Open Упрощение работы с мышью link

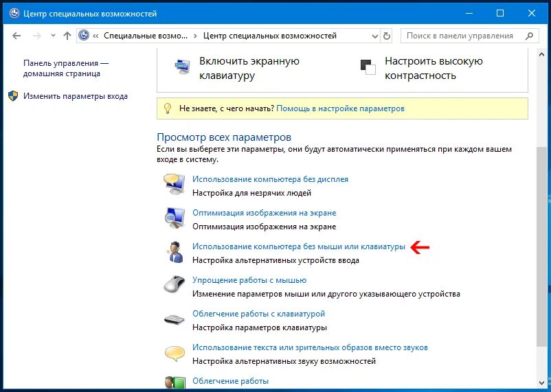(x=249, y=280)
